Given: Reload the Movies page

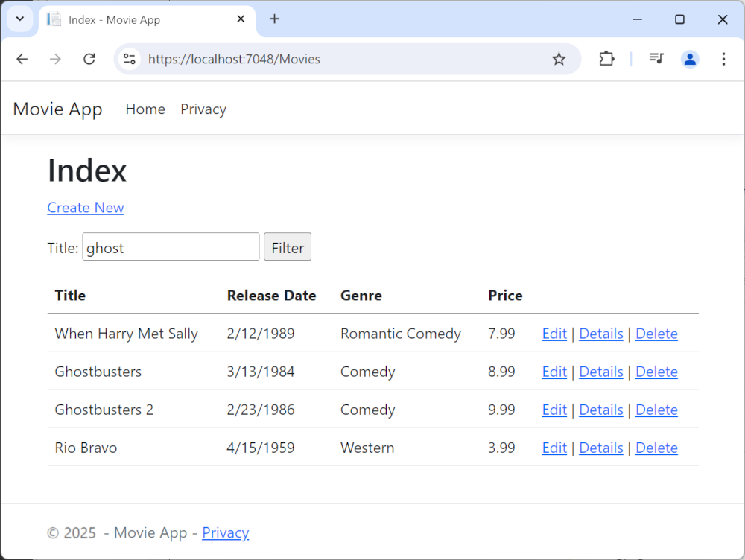Looking at the screenshot, I should 89,59.
